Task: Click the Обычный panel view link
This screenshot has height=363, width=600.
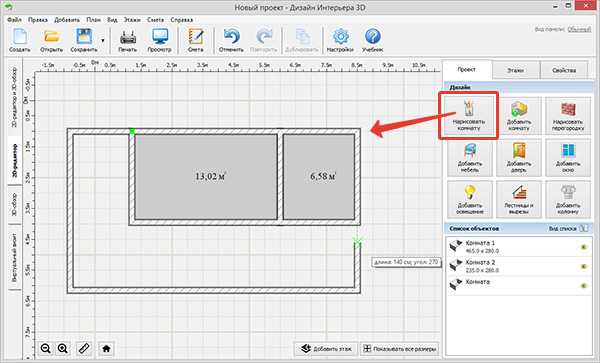Action: click(x=579, y=29)
